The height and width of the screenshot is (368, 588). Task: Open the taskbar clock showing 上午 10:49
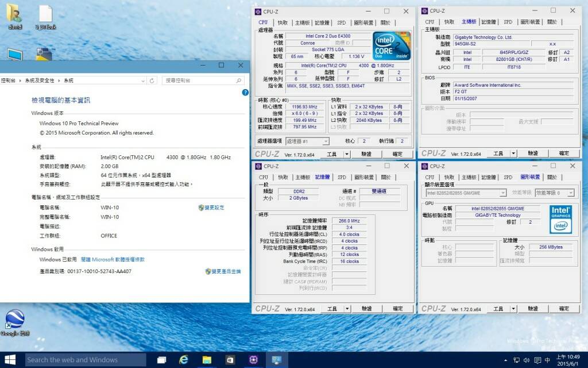568,360
